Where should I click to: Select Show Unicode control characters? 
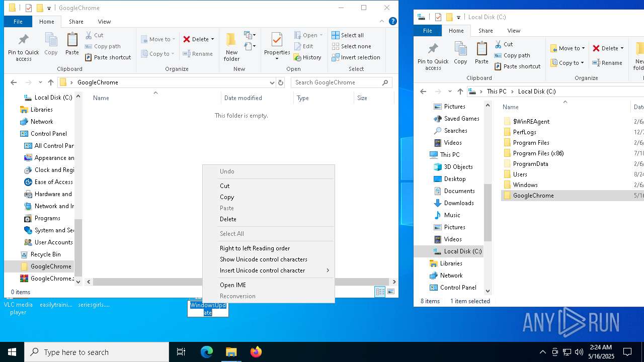(269, 259)
